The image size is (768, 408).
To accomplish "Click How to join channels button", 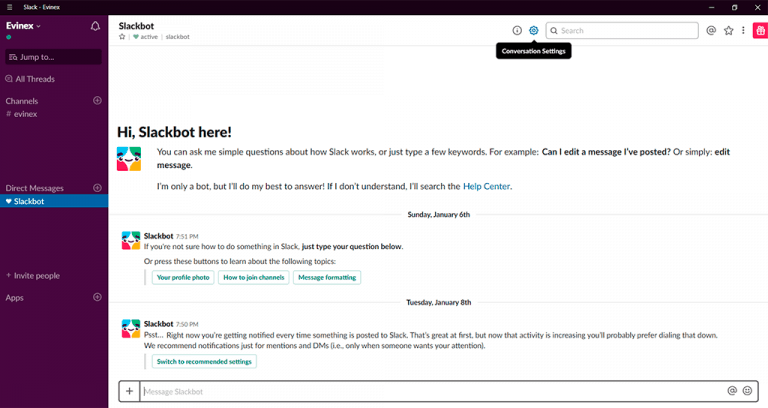I will pyautogui.click(x=254, y=277).
